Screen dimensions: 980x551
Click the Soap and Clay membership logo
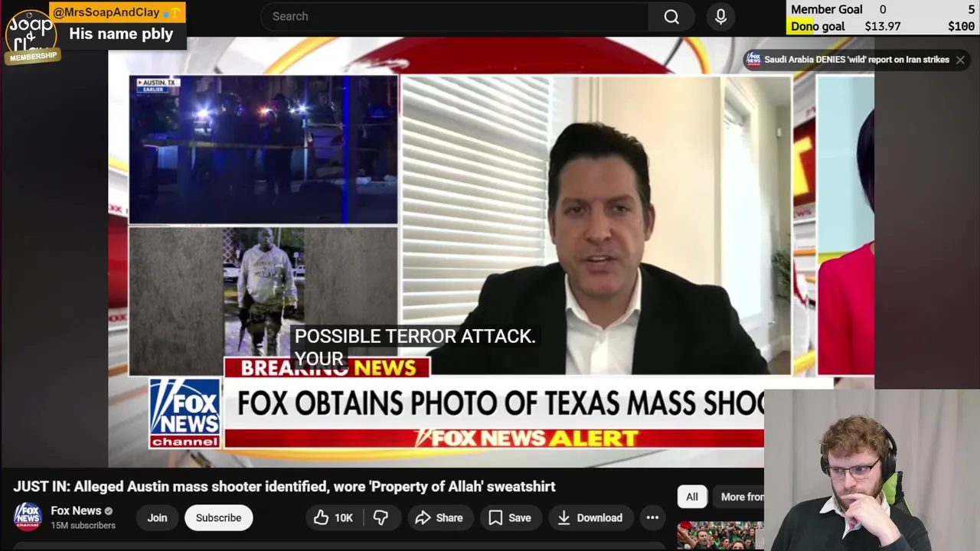click(x=31, y=36)
